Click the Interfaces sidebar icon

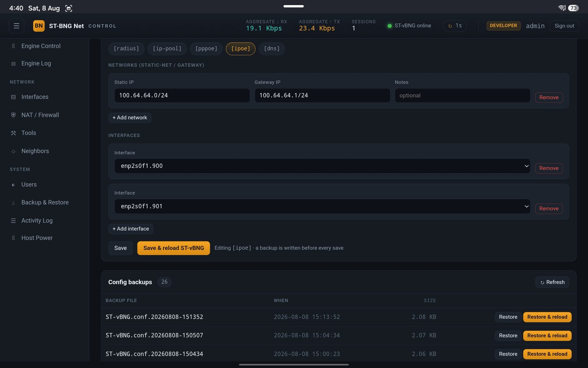click(x=13, y=97)
